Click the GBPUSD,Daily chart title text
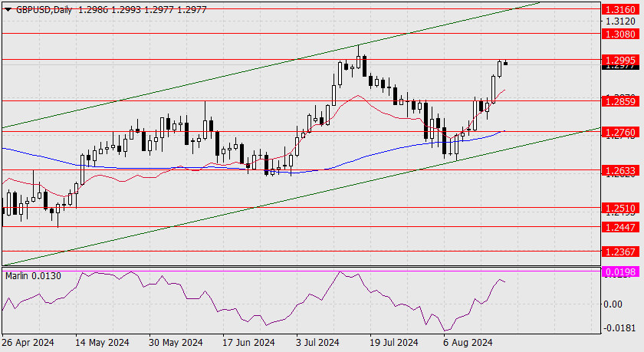Screen dimensions: 644x352 [x=44, y=10]
